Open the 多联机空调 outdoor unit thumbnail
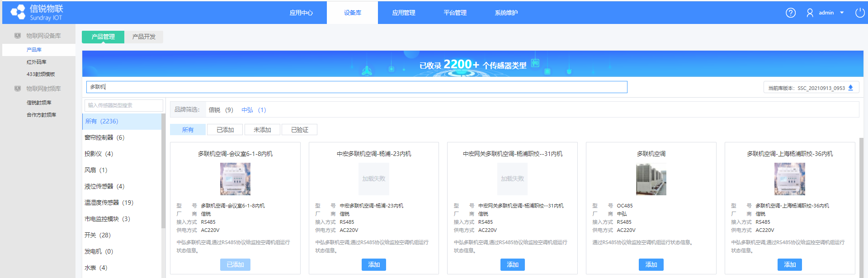 point(651,179)
